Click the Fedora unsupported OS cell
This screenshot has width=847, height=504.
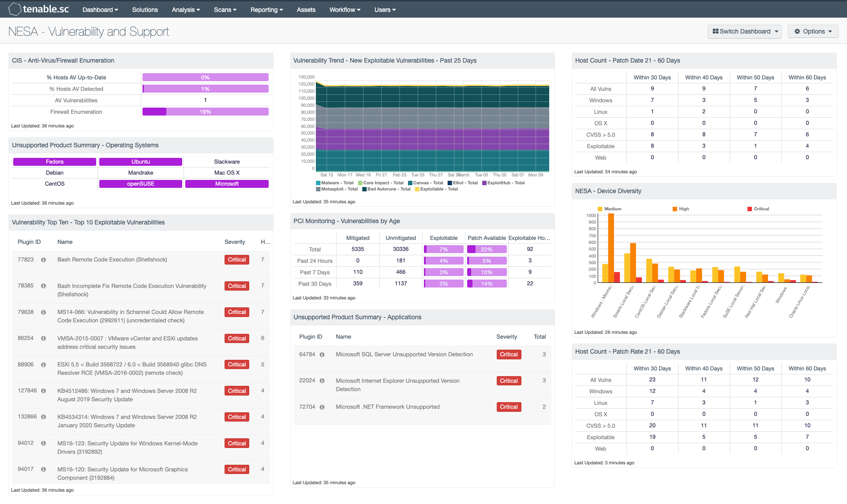pyautogui.click(x=55, y=162)
